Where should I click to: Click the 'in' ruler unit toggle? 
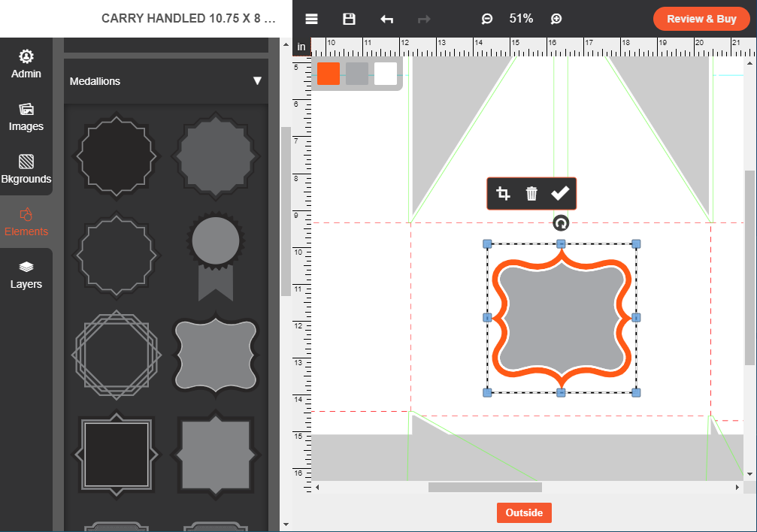tap(301, 47)
